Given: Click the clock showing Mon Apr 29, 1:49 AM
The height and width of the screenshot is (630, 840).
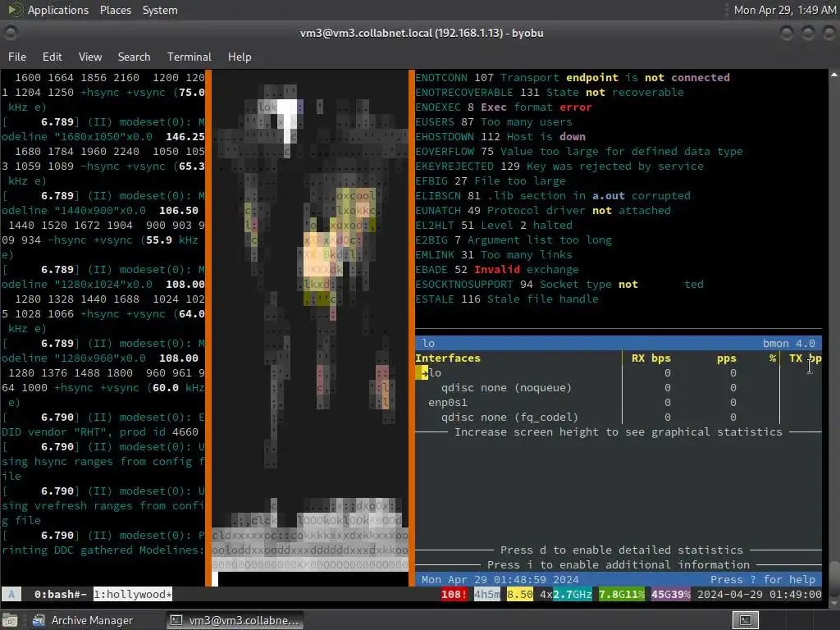Looking at the screenshot, I should pos(784,10).
